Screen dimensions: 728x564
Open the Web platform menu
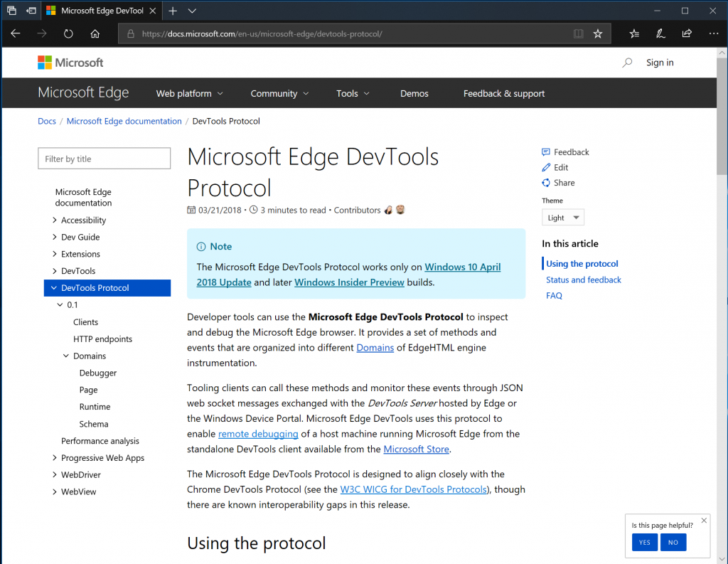click(x=189, y=93)
